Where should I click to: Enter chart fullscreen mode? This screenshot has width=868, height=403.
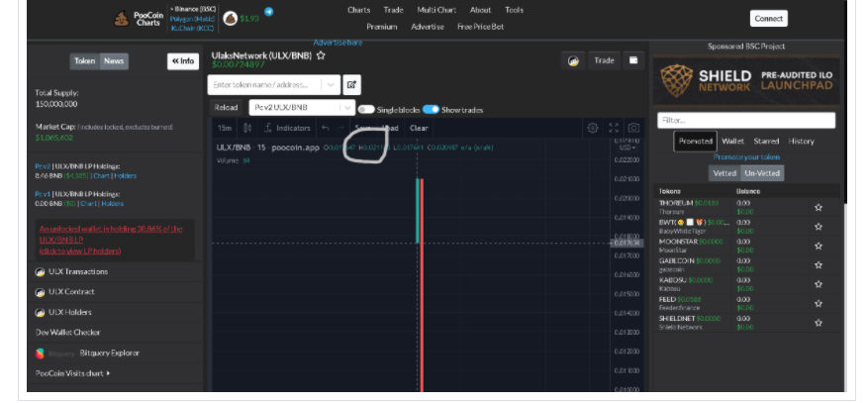(x=614, y=128)
